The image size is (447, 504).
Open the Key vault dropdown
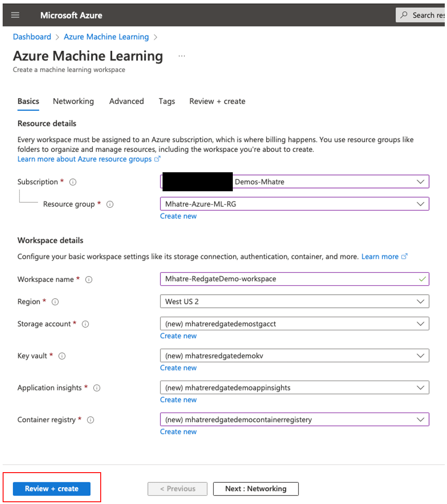(x=295, y=356)
